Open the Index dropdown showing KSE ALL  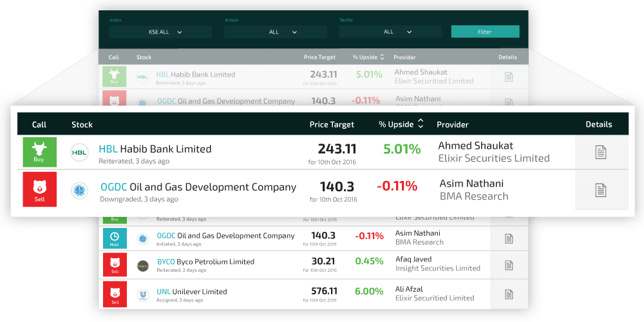(160, 32)
